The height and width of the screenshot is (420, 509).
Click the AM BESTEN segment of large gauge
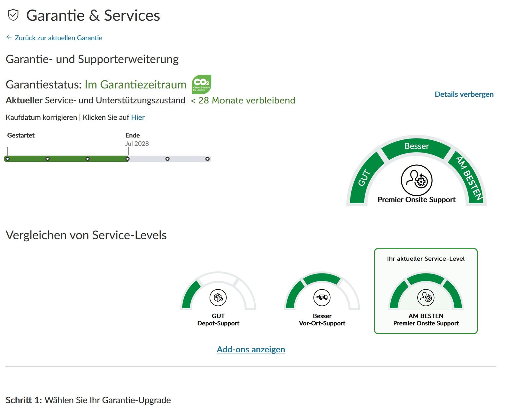tap(469, 178)
